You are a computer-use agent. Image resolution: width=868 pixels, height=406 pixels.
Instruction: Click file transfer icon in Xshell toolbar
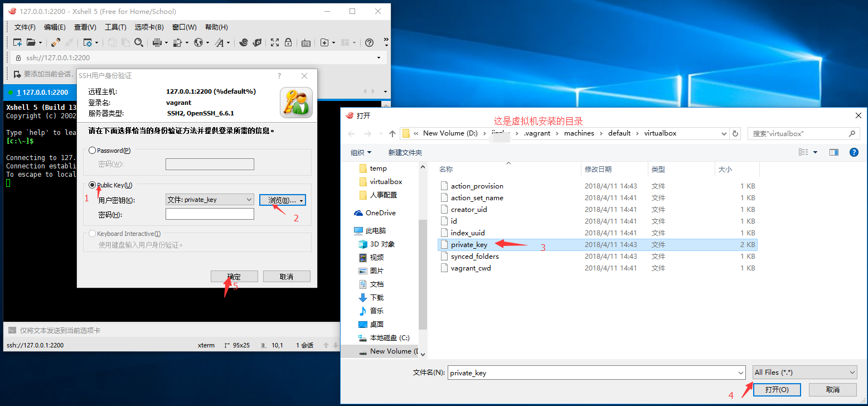[178, 42]
